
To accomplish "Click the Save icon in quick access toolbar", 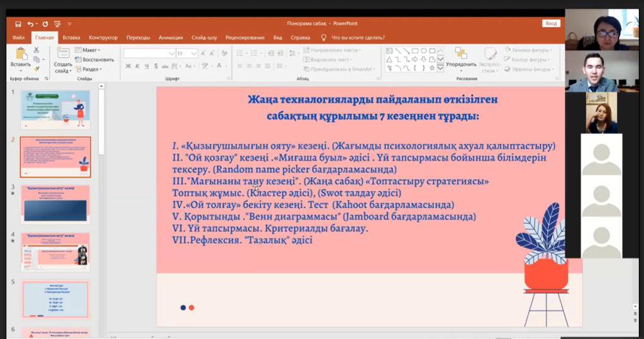I will (18, 23).
